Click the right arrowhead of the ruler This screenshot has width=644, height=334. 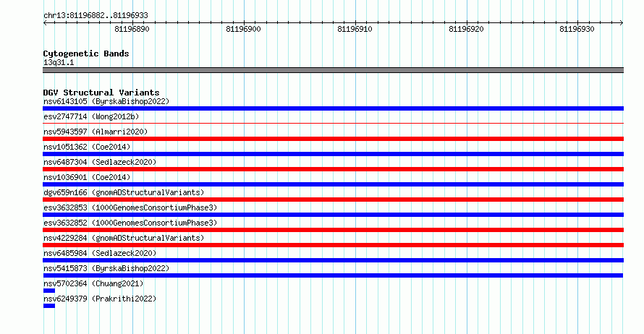(x=622, y=23)
